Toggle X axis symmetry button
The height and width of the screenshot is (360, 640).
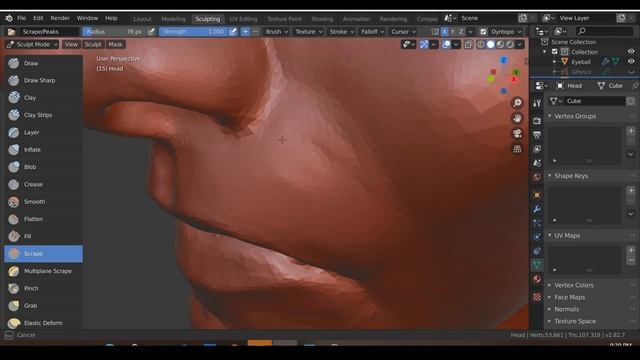click(444, 32)
